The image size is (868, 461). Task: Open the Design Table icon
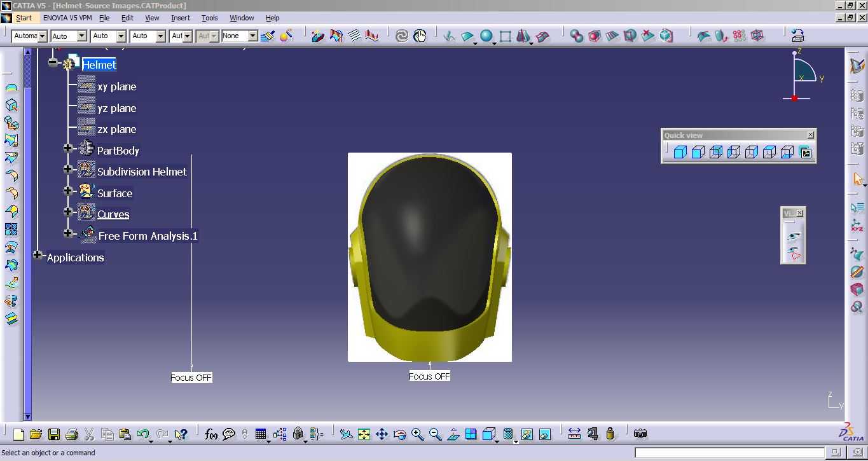261,434
